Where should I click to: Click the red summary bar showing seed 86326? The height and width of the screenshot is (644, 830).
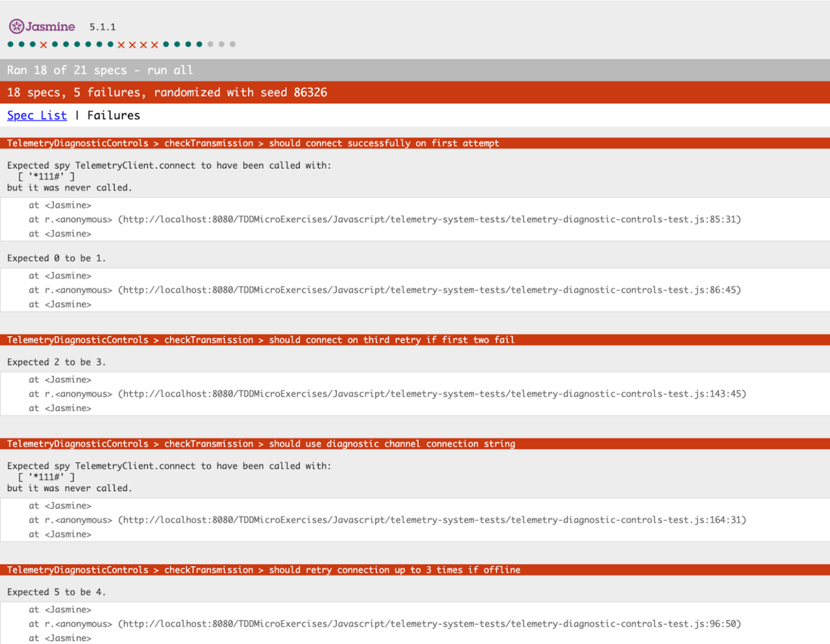pyautogui.click(x=415, y=92)
